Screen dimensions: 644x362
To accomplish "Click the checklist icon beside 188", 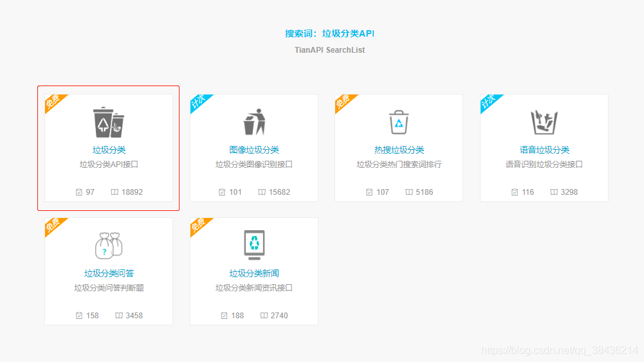I will click(x=224, y=316).
